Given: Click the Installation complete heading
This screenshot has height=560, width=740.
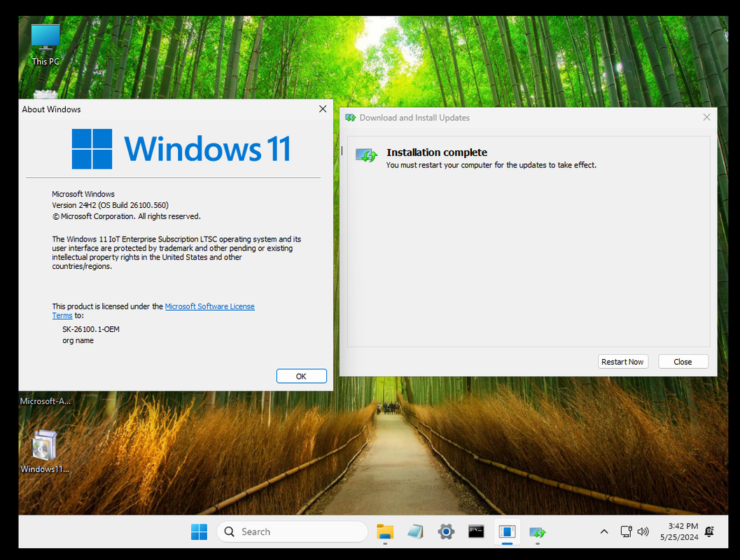Looking at the screenshot, I should (437, 153).
